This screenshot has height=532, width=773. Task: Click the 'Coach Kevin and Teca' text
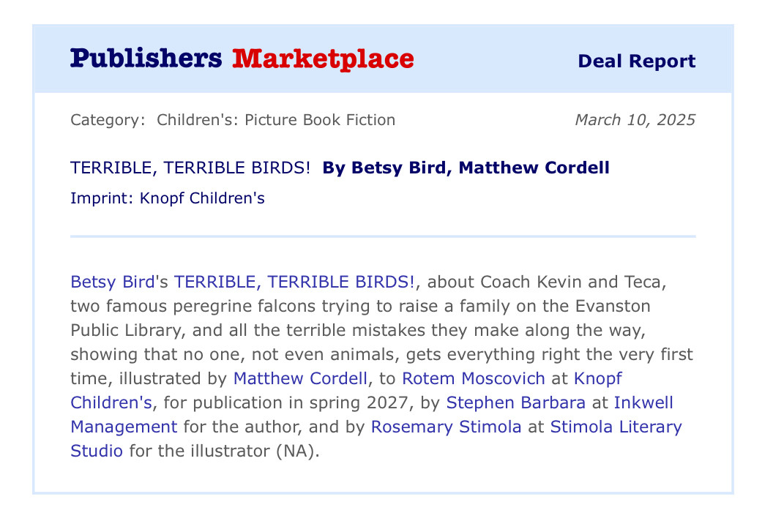573,281
